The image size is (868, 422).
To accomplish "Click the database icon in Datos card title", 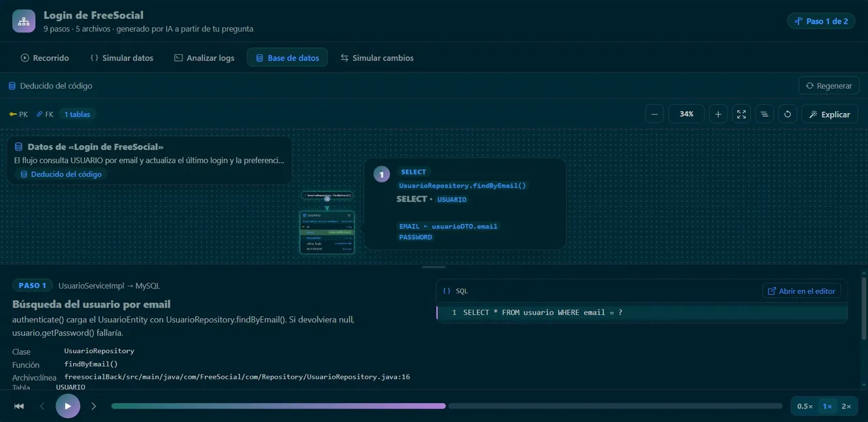I will (19, 146).
